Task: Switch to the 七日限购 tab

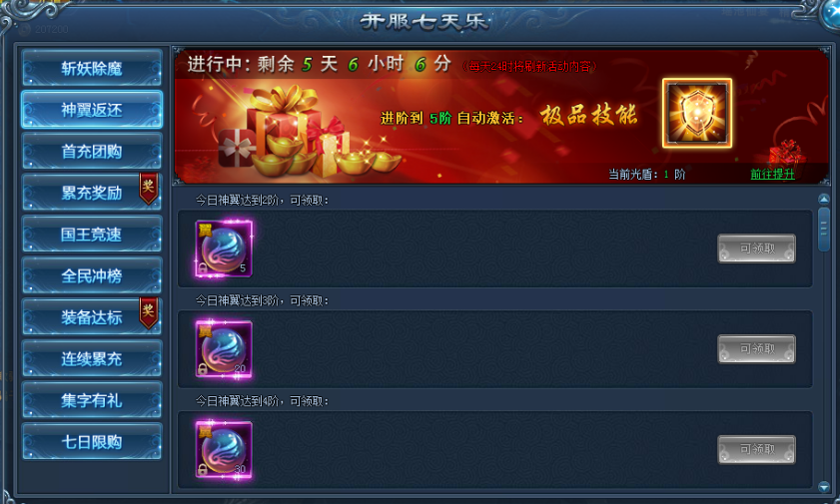Action: click(x=92, y=442)
